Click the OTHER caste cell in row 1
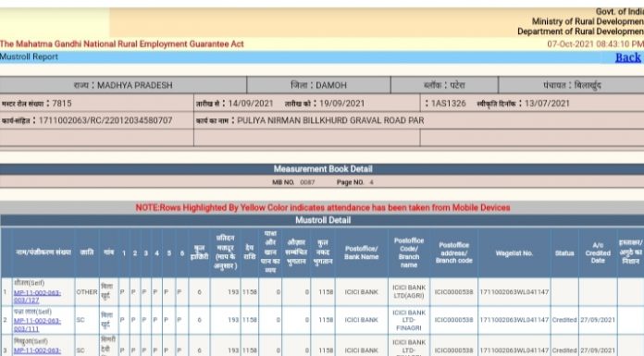644x356 pixels. (x=87, y=292)
